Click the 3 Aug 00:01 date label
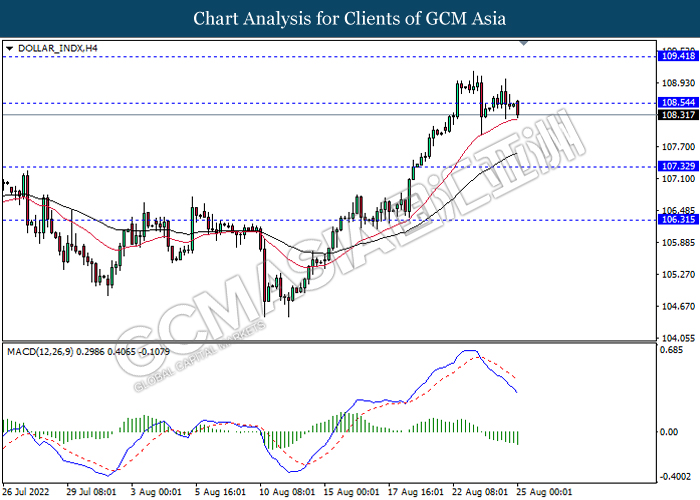 pyautogui.click(x=156, y=492)
